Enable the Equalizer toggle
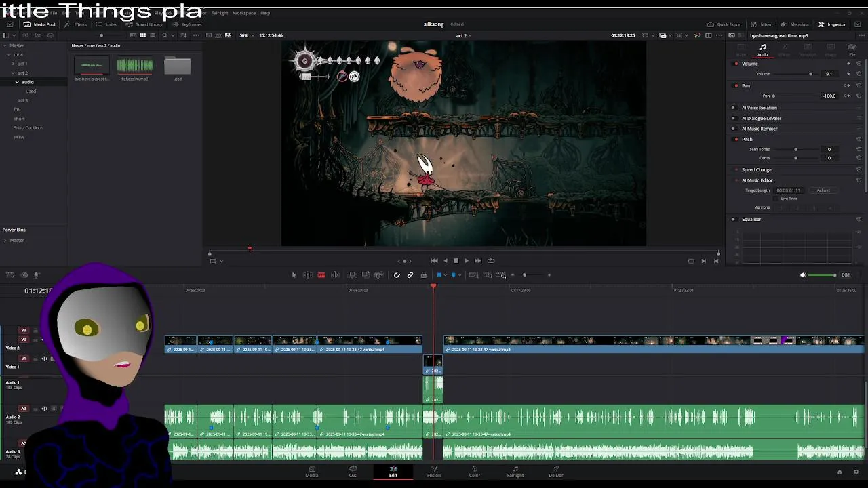 pos(733,220)
